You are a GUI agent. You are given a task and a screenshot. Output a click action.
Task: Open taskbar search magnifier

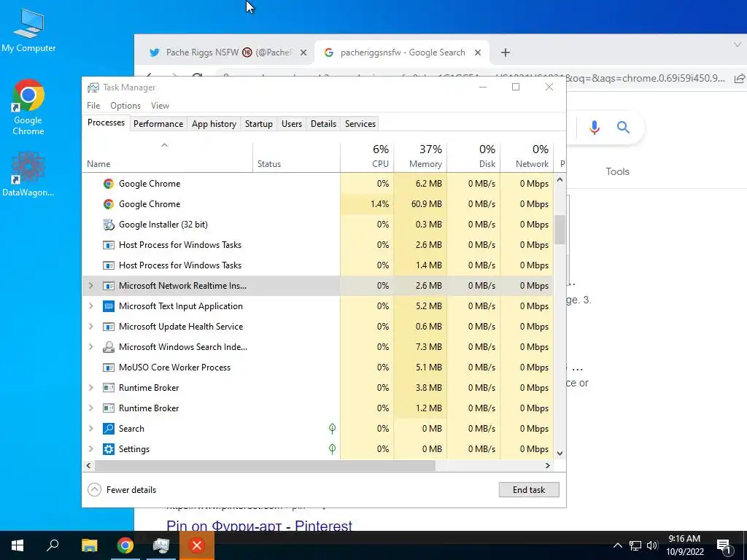pos(53,545)
